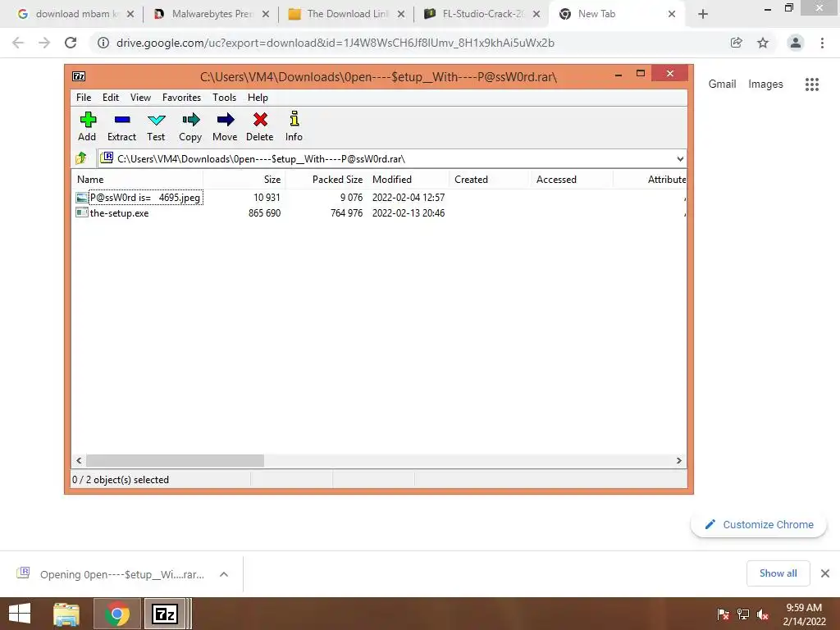View site information icon
Viewport: 840px width, 630px height.
click(103, 43)
